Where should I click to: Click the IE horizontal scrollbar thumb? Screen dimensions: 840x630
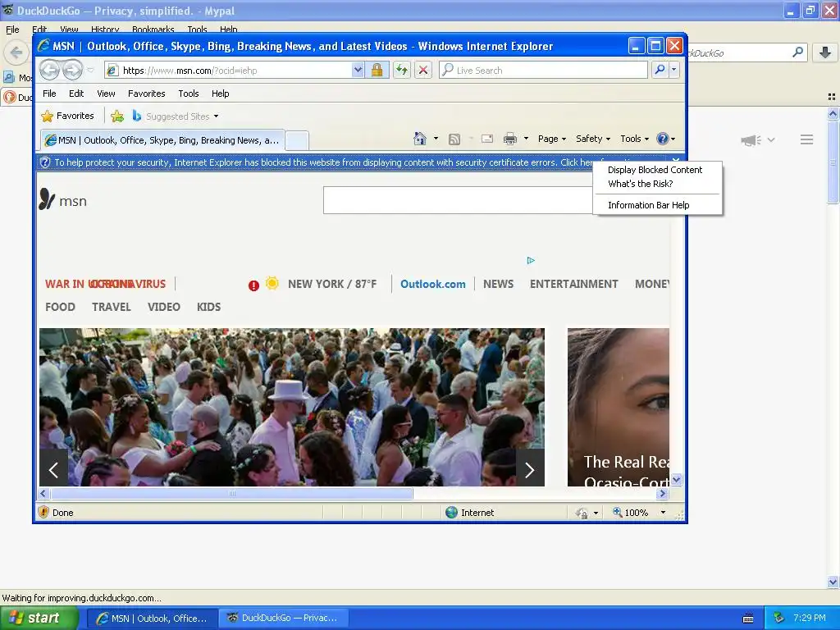tap(232, 493)
